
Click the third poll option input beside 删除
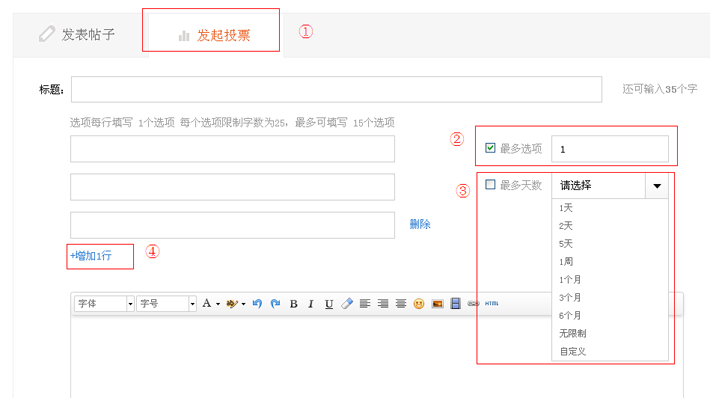(232, 225)
